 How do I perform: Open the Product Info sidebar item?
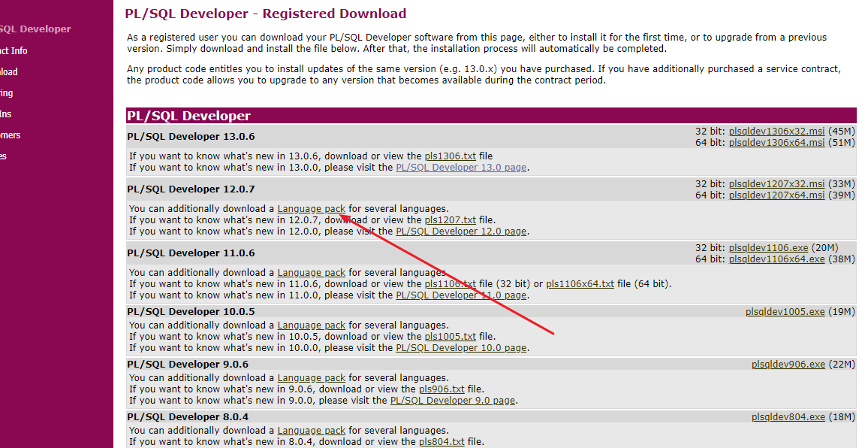[14, 50]
